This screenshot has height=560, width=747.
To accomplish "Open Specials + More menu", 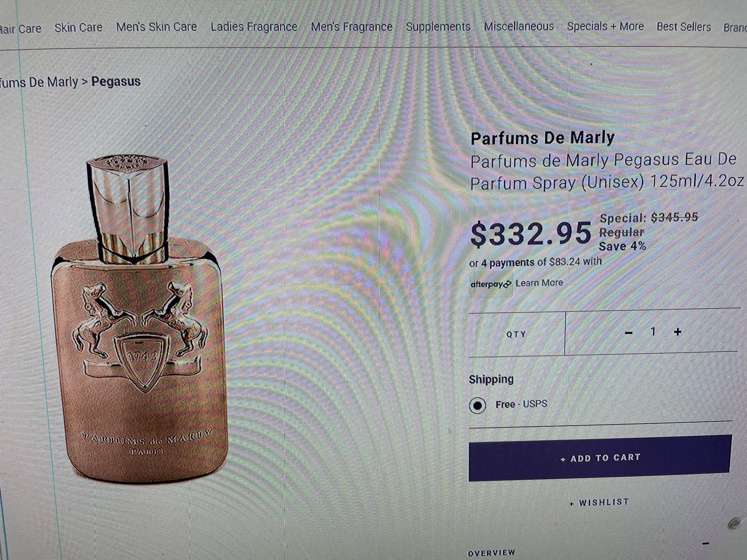I will point(605,26).
